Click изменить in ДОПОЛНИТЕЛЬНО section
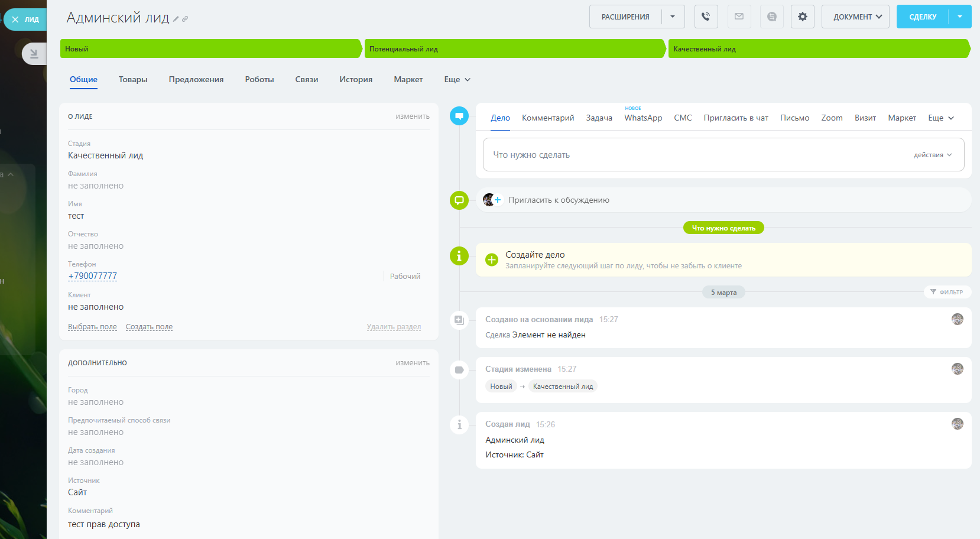Viewport: 980px width, 539px height. click(413, 363)
